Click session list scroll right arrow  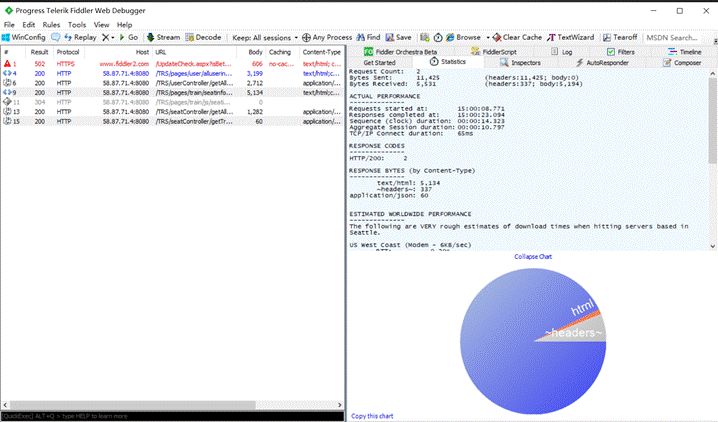(339, 405)
